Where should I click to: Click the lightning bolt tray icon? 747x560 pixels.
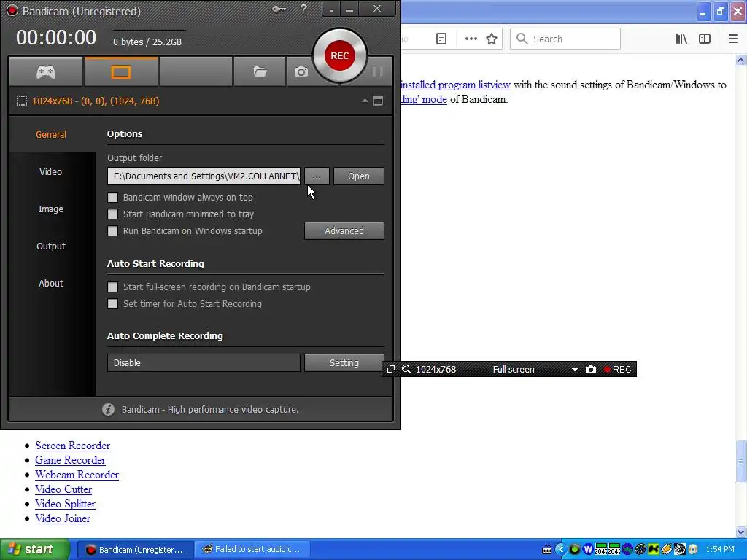click(667, 550)
